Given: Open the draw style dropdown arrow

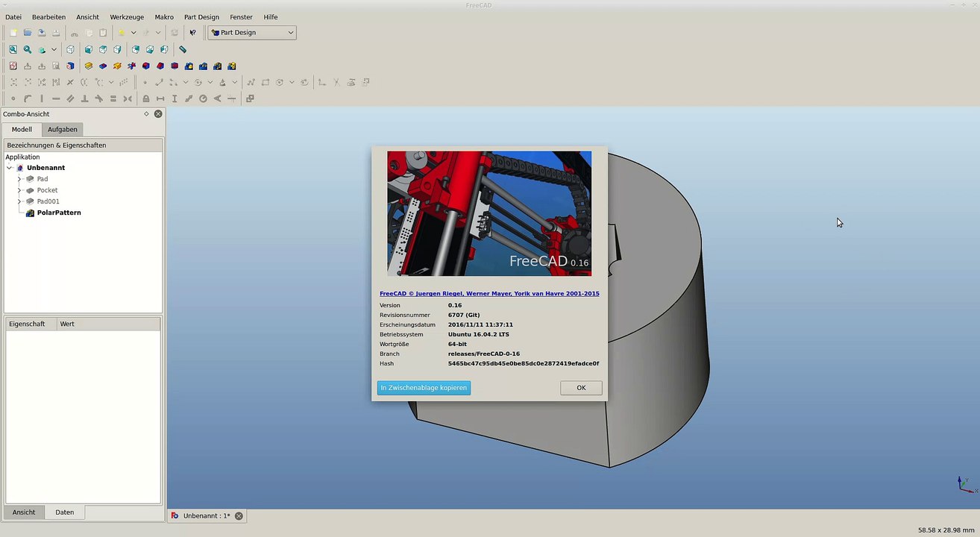Looking at the screenshot, I should pos(54,49).
